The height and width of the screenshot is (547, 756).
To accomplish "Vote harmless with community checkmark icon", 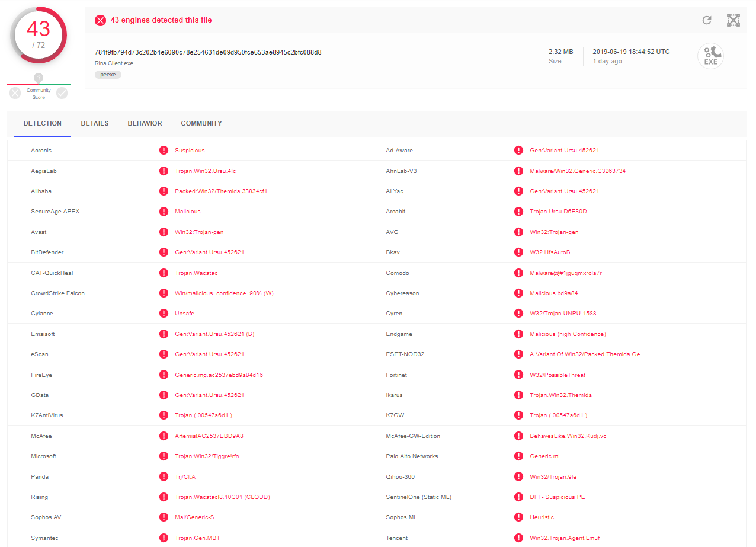I will (62, 93).
